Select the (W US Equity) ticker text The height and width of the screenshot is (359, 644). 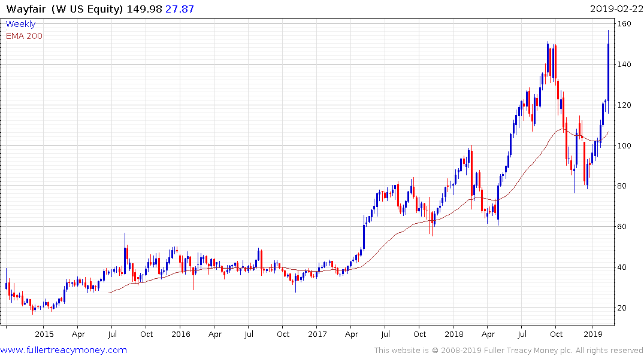87,9
